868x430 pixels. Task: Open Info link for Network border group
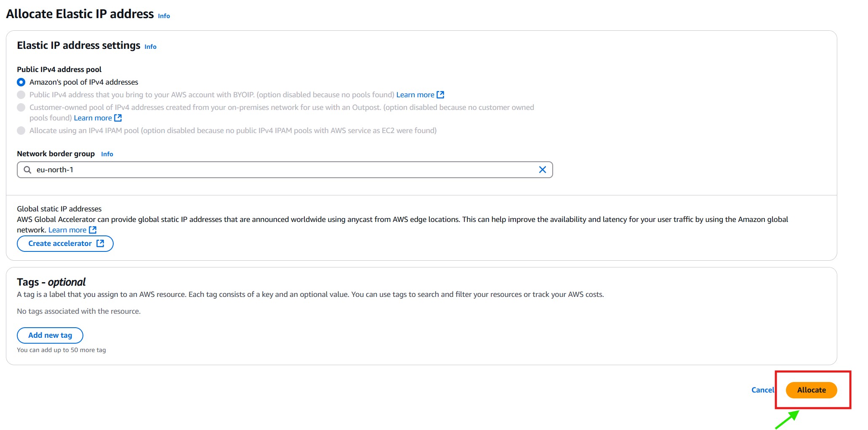pos(107,154)
